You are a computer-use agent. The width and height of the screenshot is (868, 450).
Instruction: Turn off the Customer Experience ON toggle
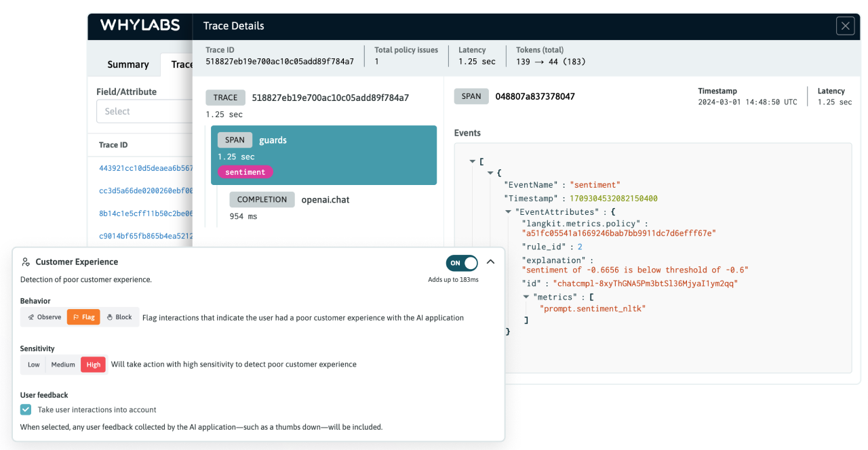coord(461,263)
